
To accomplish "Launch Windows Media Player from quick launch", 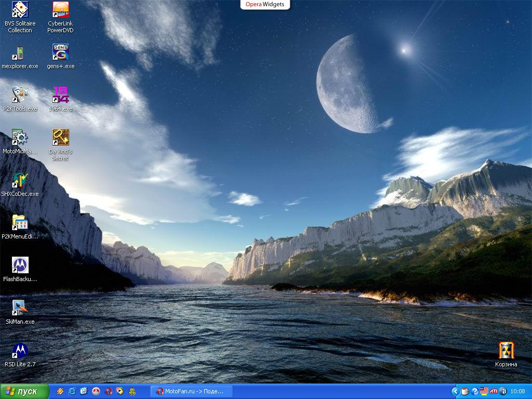I will tap(120, 391).
